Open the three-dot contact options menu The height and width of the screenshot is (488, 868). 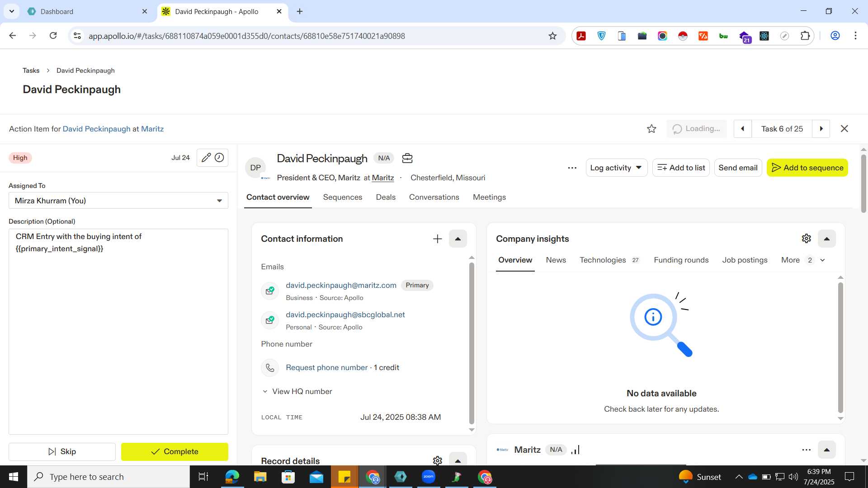572,168
